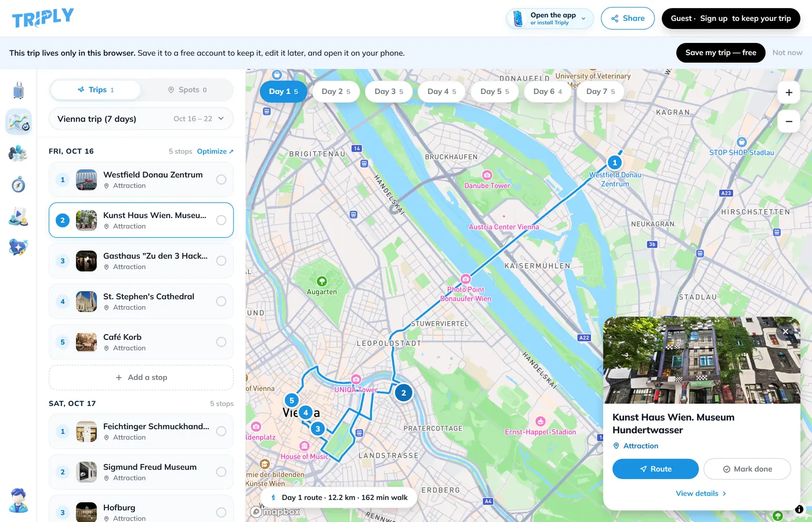The image size is (812, 522).
Task: Switch to the Trips tab
Action: click(x=96, y=90)
